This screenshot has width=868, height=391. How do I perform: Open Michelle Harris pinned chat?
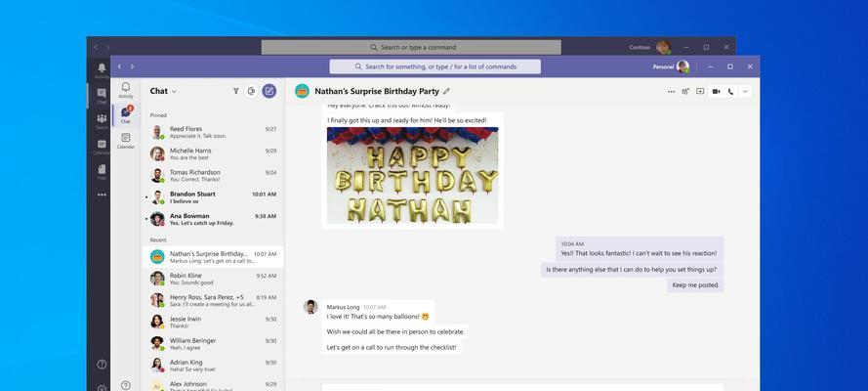tap(213, 154)
